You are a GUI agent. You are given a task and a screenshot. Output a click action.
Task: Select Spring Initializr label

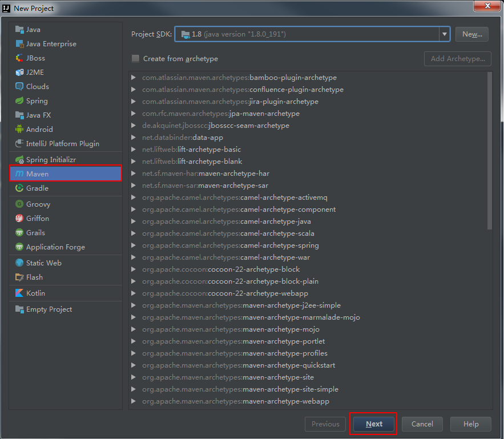(x=51, y=160)
